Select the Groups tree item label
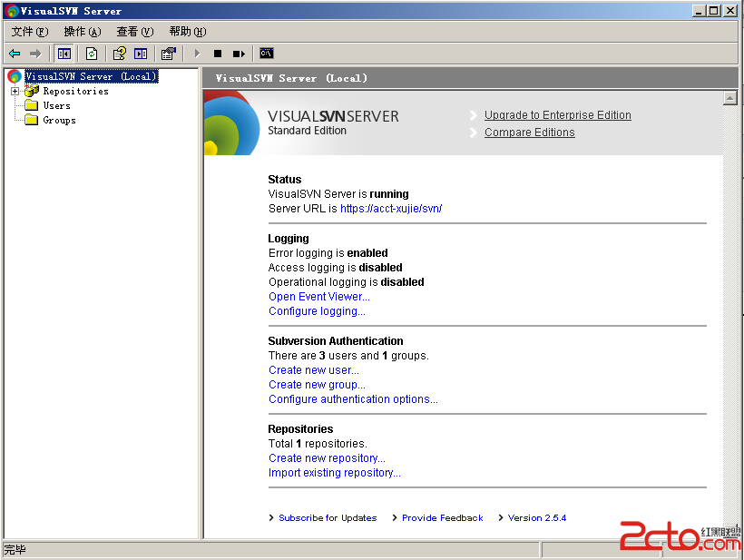Viewport: 744px width, 560px height. tap(59, 120)
